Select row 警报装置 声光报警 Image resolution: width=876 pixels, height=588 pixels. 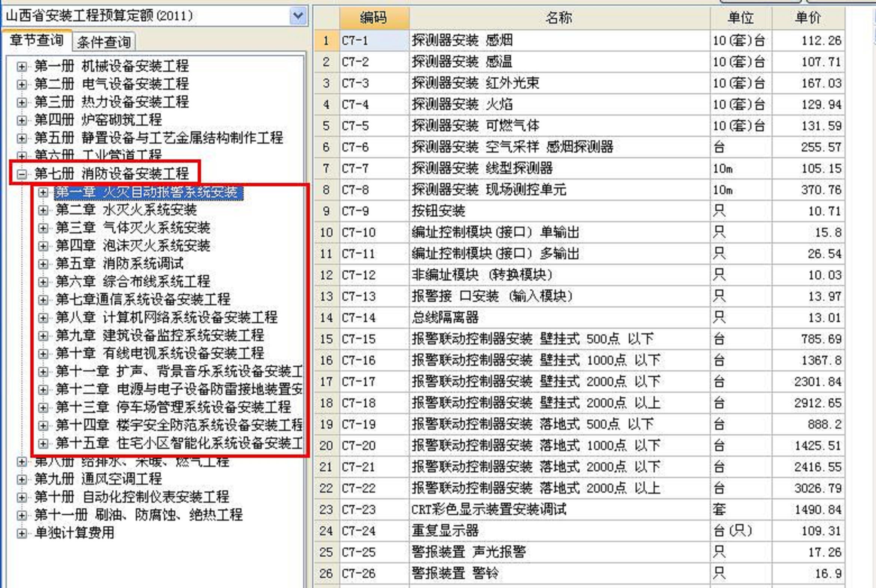pyautogui.click(x=580, y=552)
